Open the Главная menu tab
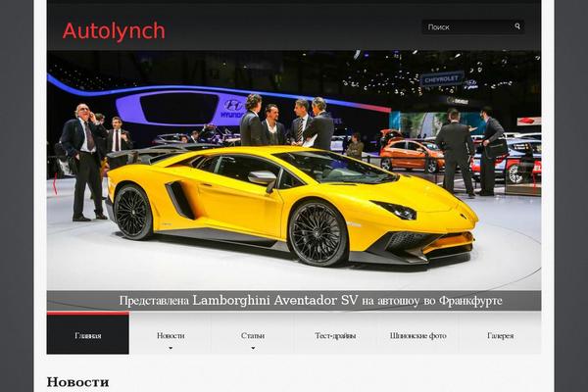Screen dimensions: 588x392 click(88, 333)
